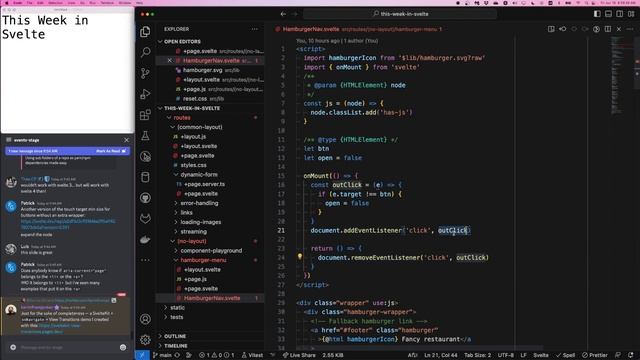Open the Extensions view
640x360 pixels.
coord(145,115)
